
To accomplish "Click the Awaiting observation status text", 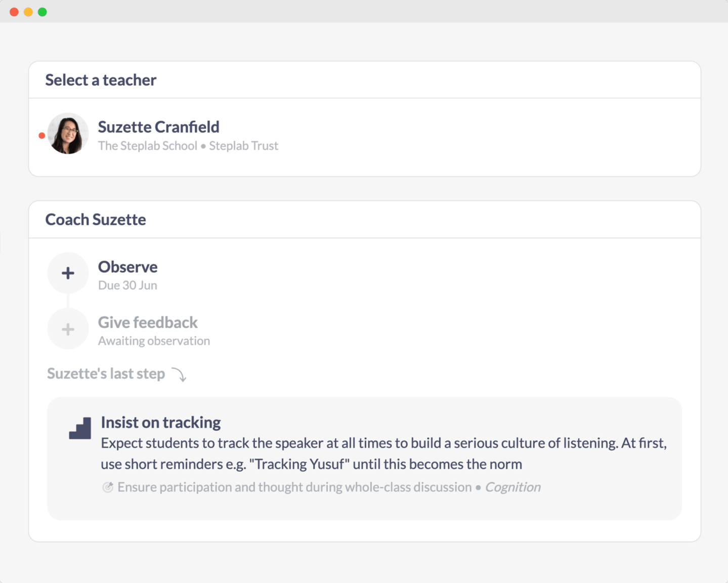I will coord(154,341).
